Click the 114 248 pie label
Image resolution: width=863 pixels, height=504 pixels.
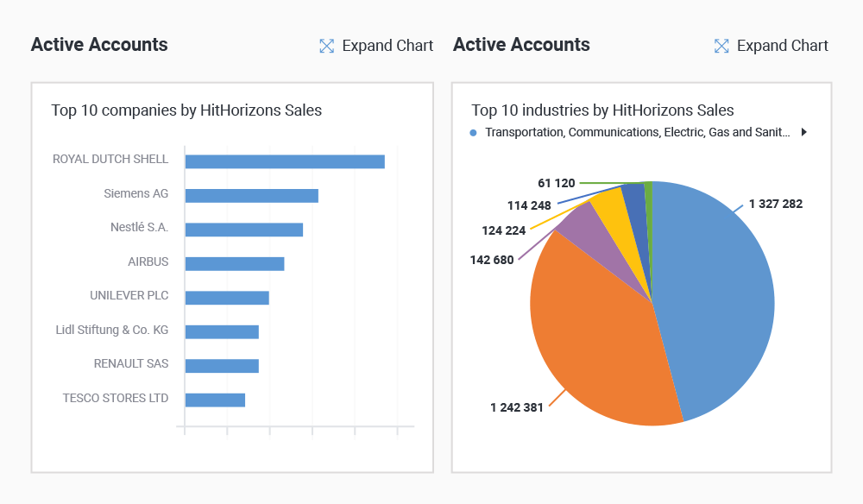(x=529, y=205)
